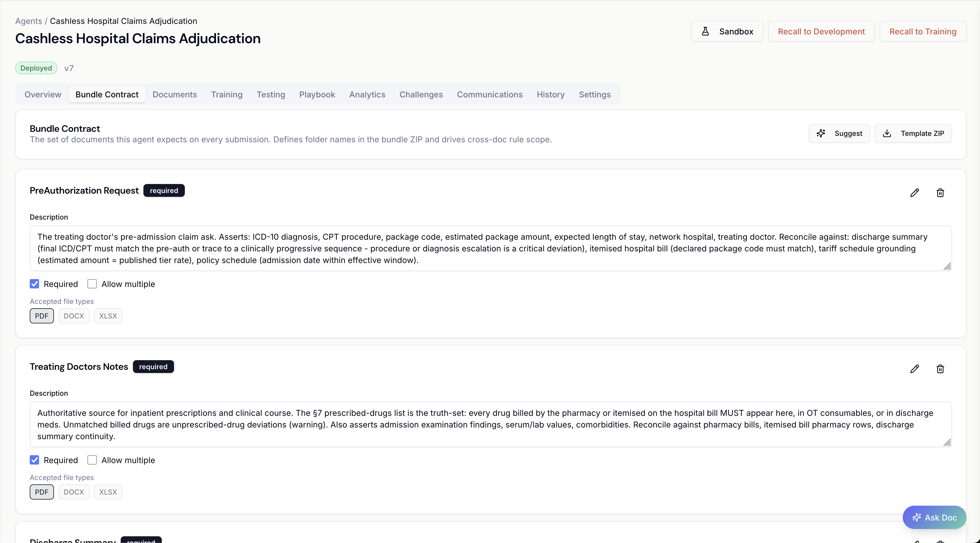
Task: Click the Suggest sparkle button
Action: [839, 133]
